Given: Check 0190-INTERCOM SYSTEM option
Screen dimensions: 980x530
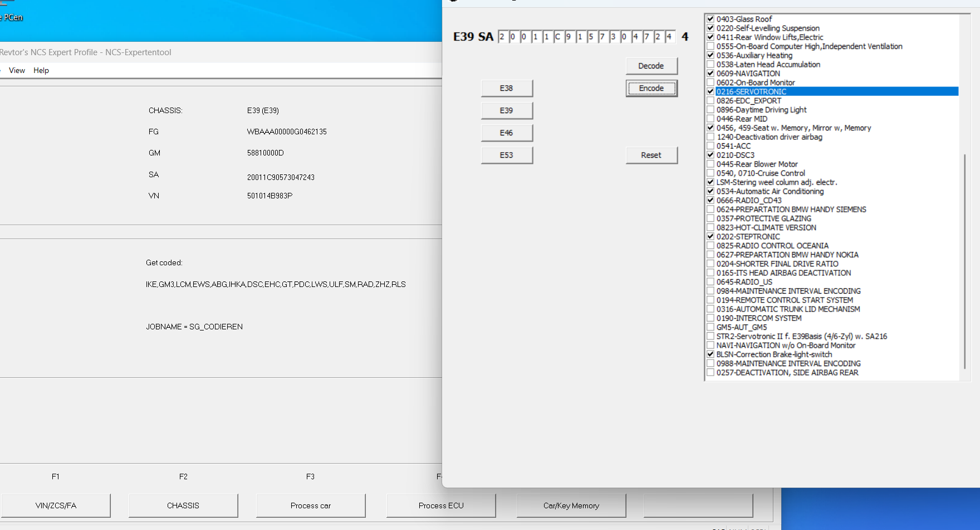Looking at the screenshot, I should tap(710, 318).
